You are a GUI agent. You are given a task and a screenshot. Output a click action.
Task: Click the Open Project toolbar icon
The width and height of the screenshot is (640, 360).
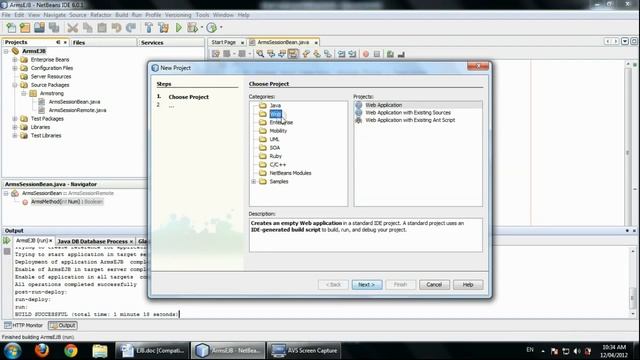pyautogui.click(x=40, y=28)
